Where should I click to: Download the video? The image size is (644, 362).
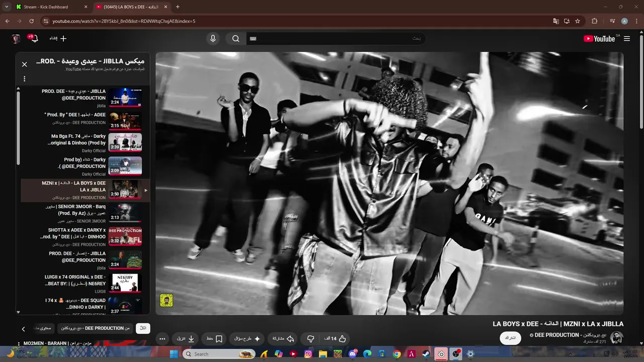(x=185, y=339)
